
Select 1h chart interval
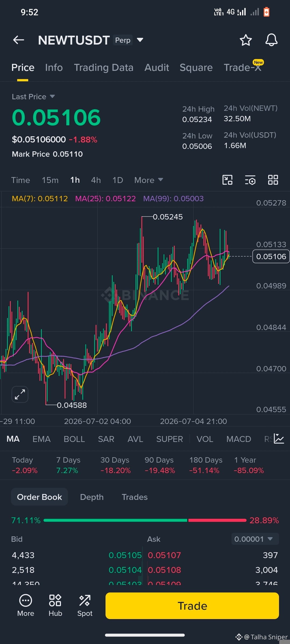75,180
